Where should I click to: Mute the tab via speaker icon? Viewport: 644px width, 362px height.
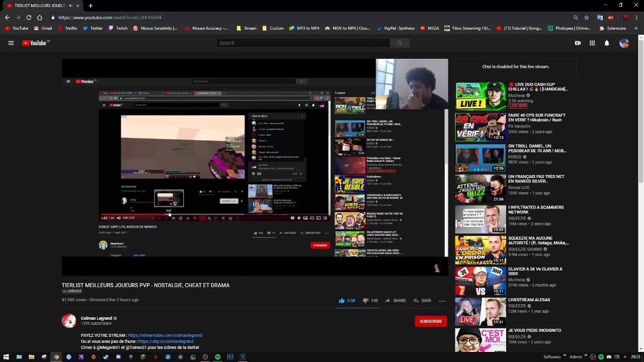[x=70, y=6]
